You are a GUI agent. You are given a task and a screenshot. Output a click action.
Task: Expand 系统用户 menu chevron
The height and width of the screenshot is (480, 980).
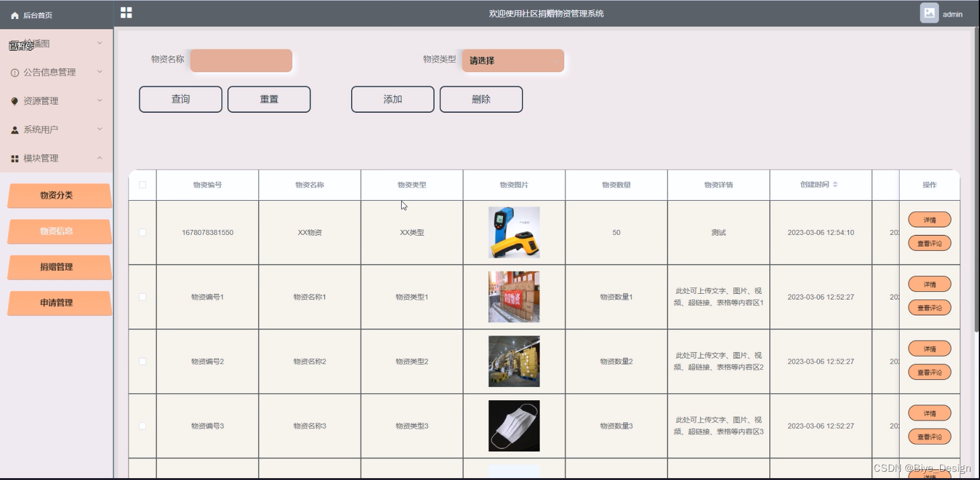[99, 129]
